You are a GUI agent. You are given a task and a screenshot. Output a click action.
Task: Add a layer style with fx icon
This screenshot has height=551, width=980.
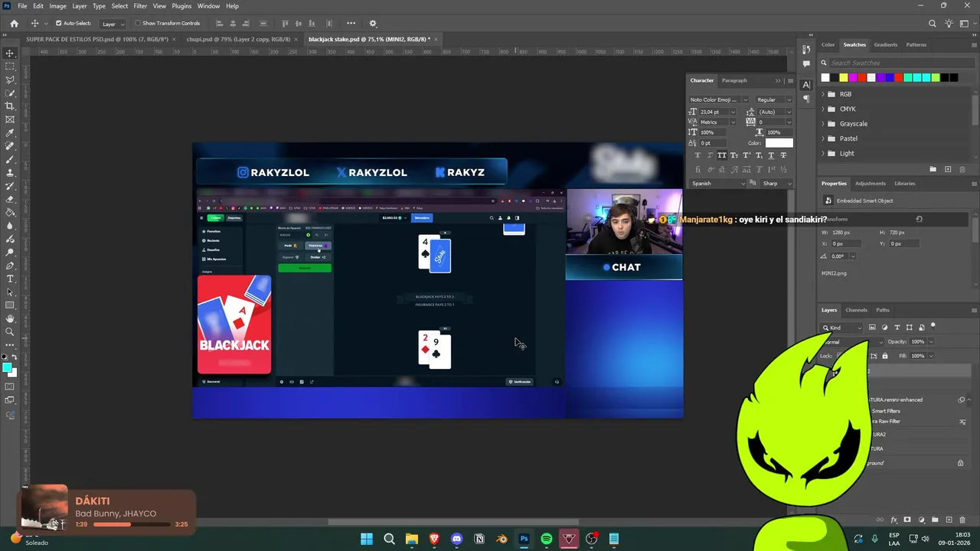point(893,520)
